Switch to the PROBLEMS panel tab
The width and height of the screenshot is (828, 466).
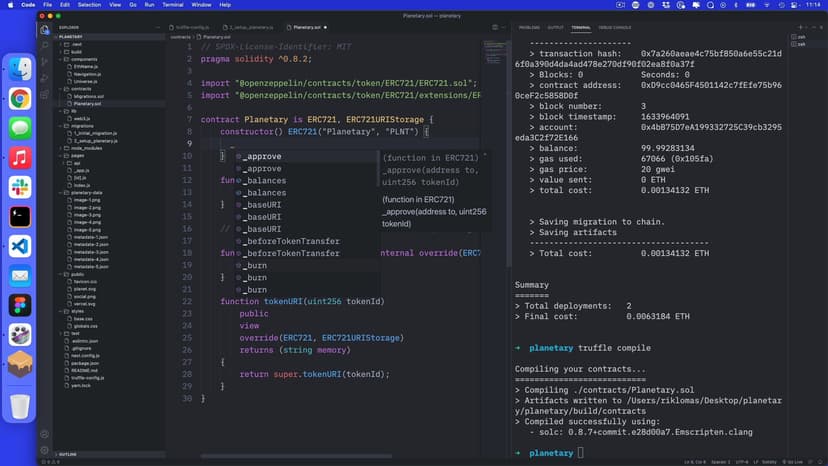tap(528, 27)
